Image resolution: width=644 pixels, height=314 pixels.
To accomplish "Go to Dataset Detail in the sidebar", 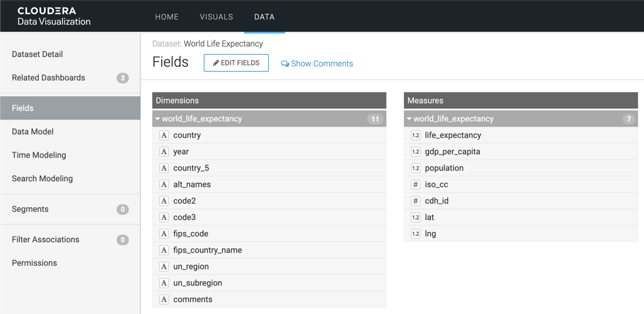I will coord(37,54).
